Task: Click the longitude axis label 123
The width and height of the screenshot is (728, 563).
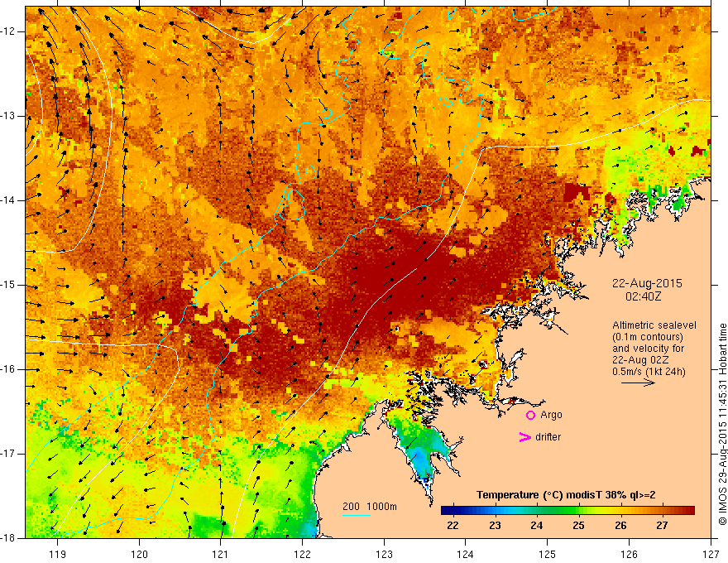Action: coord(384,554)
